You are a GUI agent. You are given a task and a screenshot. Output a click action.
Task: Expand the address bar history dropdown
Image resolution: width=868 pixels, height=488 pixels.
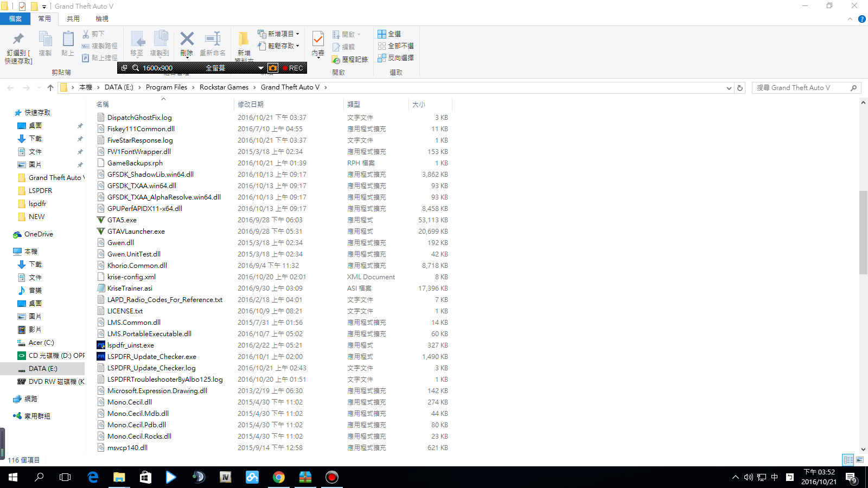tap(729, 87)
